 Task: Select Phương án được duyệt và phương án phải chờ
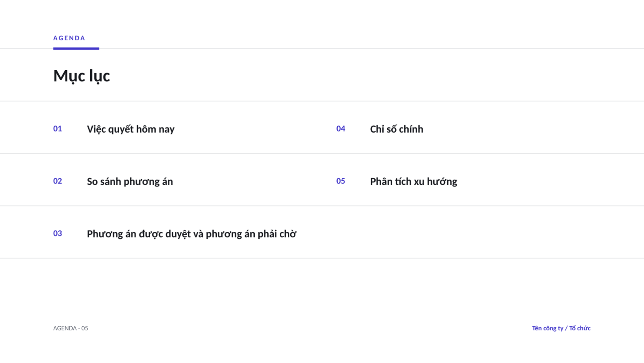click(x=191, y=234)
